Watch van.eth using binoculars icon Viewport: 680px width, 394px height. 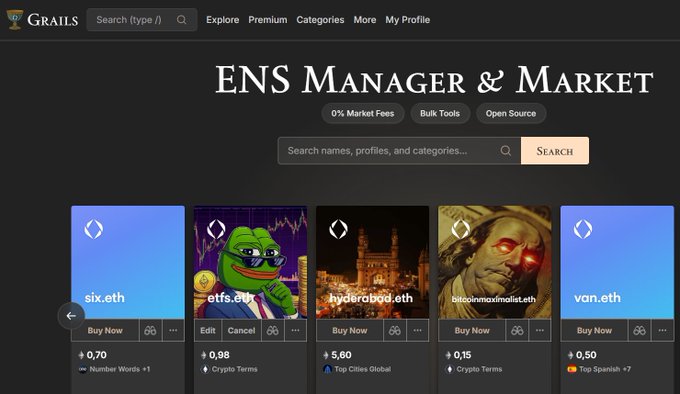(639, 331)
